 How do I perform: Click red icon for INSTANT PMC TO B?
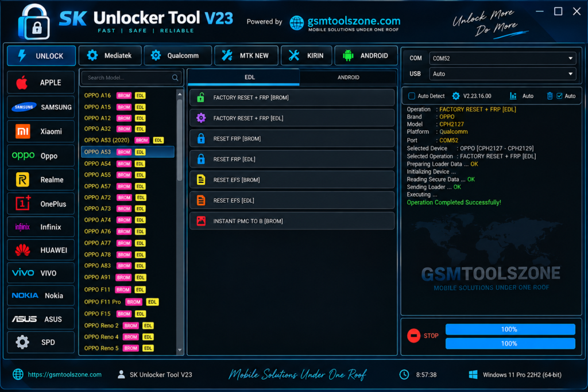[x=201, y=221]
